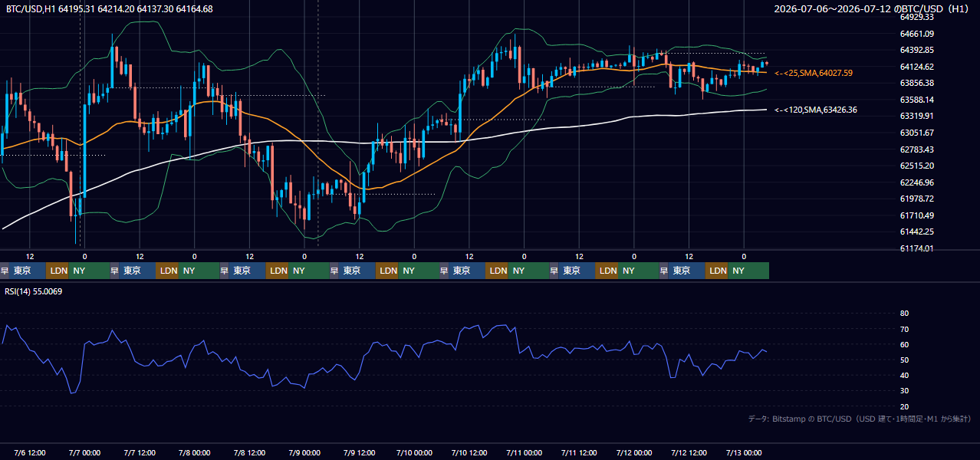The height and width of the screenshot is (460, 980).
Task: Select the chart title '2026-07-06~2026-07-12 のBTC/USD (H1)'
Action: tap(873, 8)
